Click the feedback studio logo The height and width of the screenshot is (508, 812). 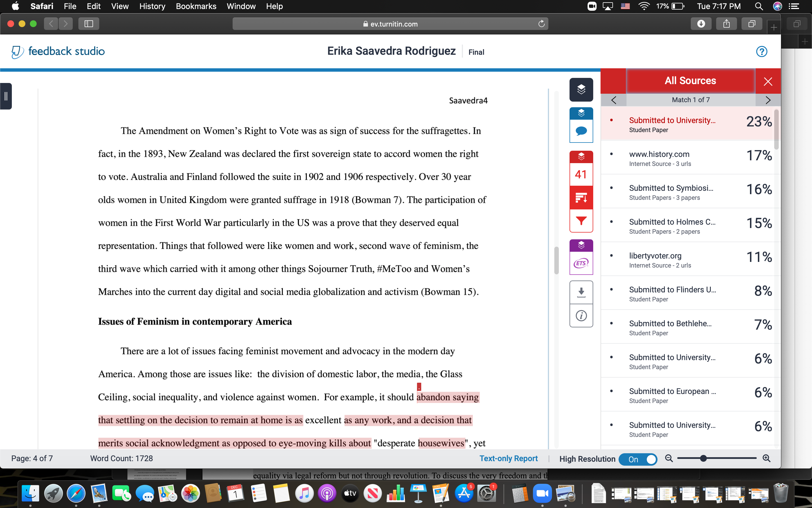[x=58, y=51]
